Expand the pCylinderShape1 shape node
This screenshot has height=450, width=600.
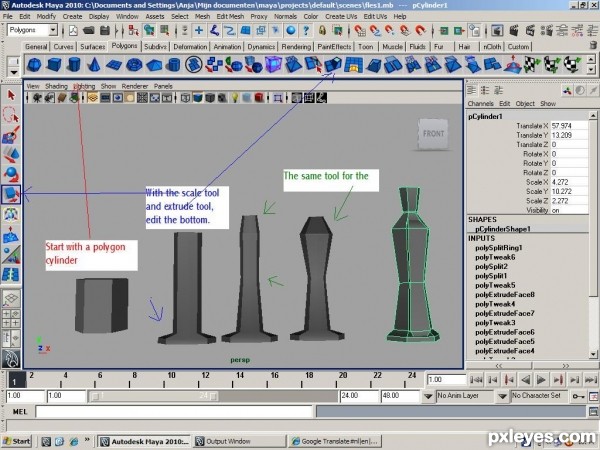click(x=503, y=229)
